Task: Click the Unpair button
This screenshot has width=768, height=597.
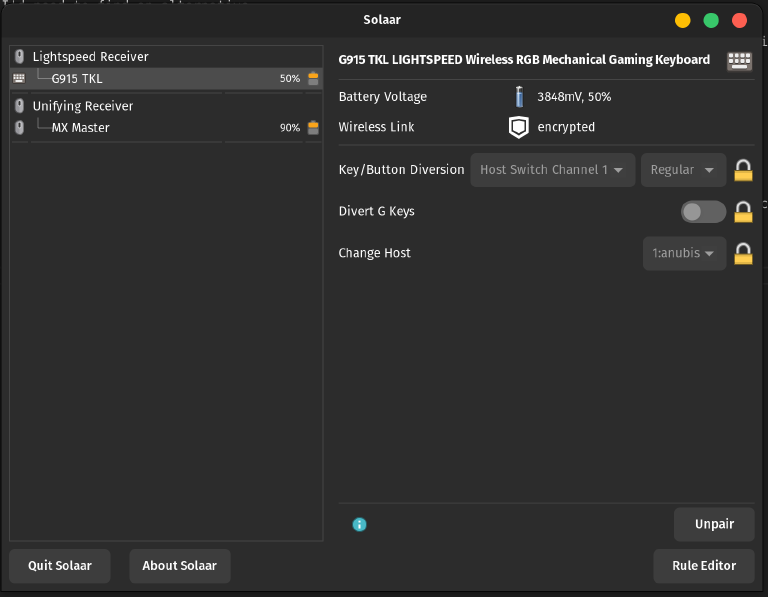Action: [x=714, y=524]
